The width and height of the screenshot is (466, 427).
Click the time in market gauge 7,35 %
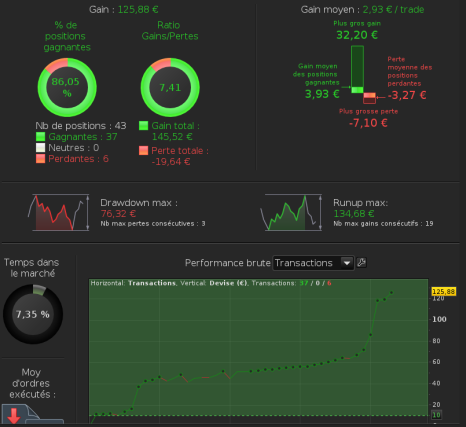click(33, 314)
